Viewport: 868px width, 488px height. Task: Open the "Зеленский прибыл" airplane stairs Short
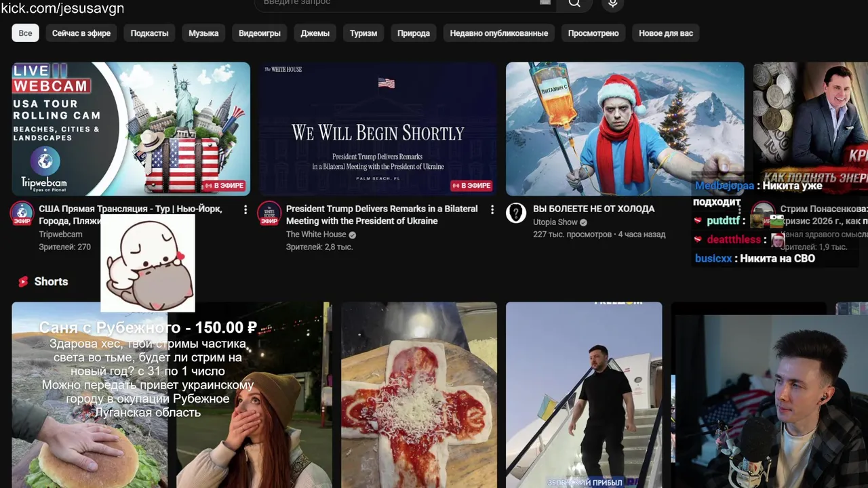(584, 395)
